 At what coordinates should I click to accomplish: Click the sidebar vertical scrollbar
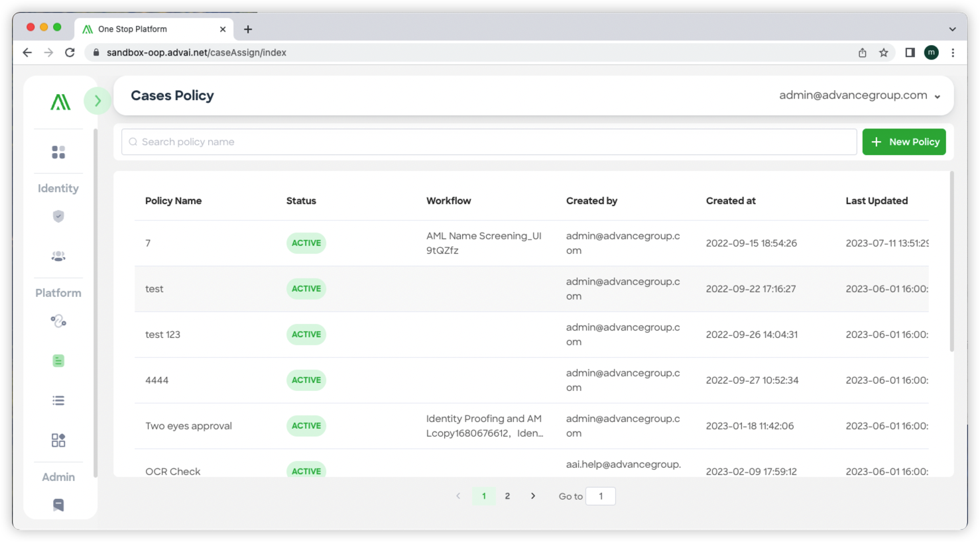tap(95, 303)
